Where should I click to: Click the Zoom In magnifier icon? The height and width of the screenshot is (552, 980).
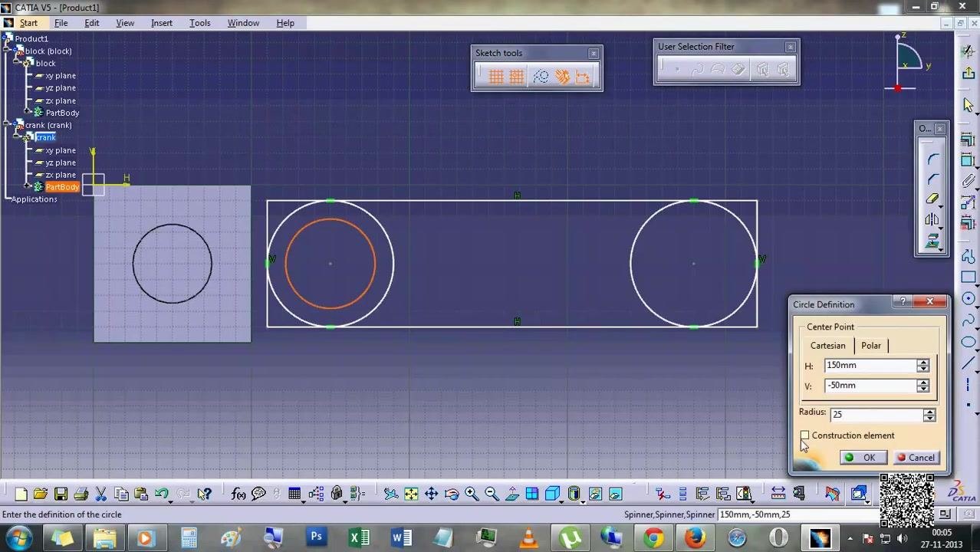pyautogui.click(x=472, y=495)
